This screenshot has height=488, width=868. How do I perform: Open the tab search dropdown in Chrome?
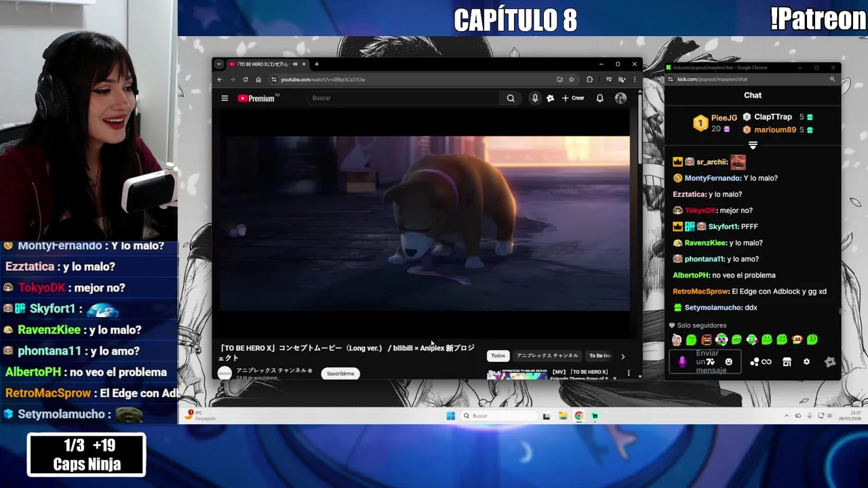pos(218,64)
